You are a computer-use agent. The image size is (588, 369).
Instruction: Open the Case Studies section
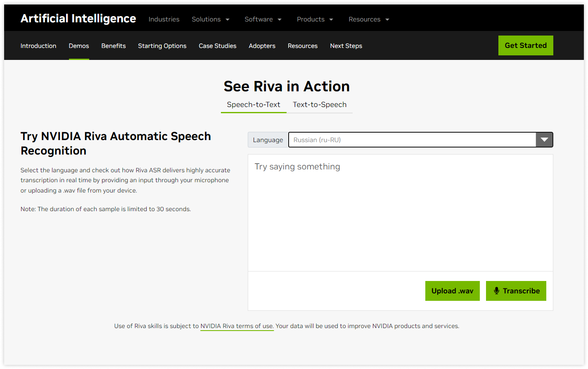coord(218,46)
